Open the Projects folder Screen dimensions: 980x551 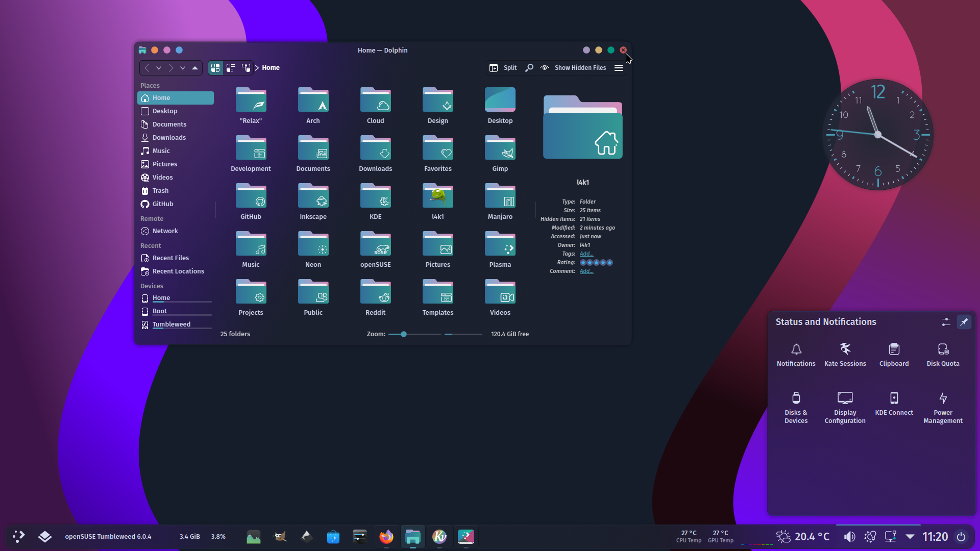[x=251, y=297]
